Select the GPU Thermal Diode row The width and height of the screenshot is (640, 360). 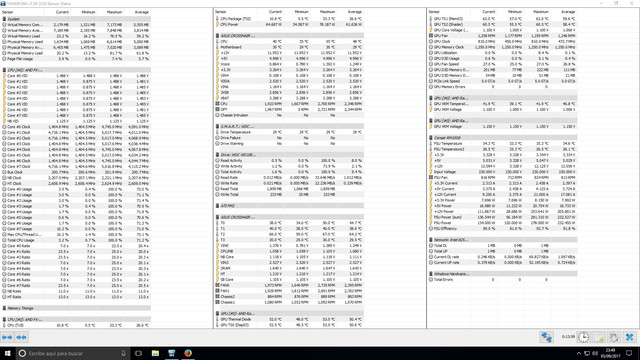[289, 319]
